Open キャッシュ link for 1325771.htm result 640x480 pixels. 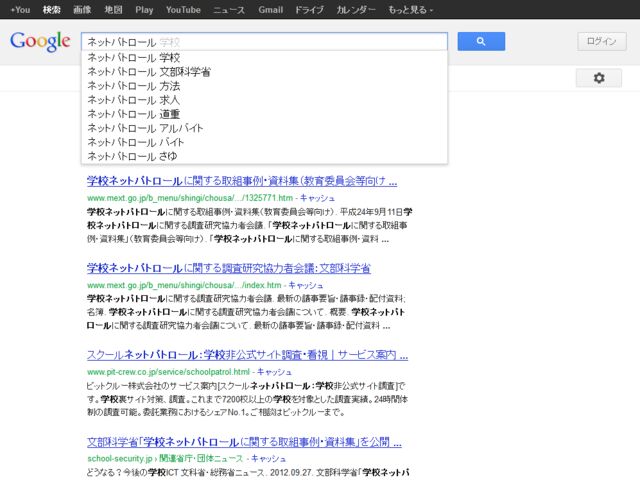coord(317,198)
